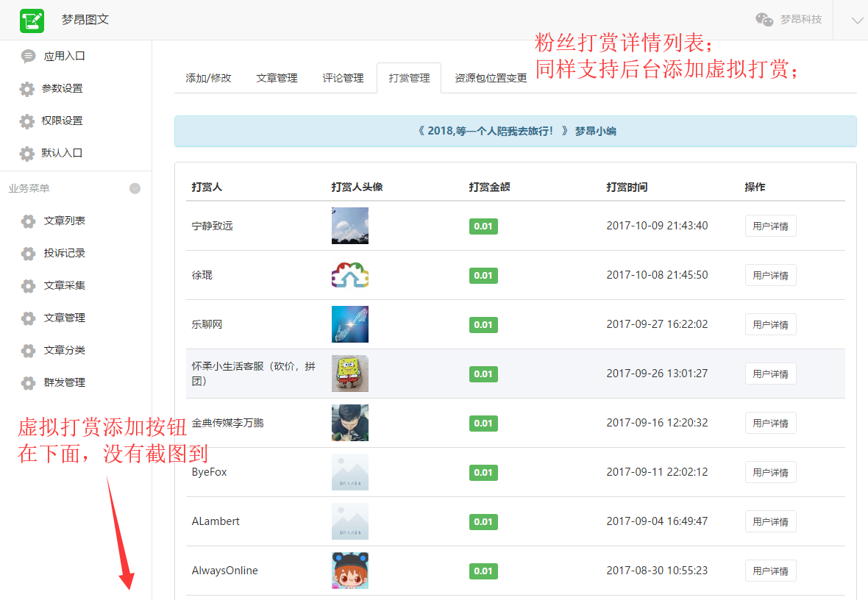Click the gear icon next to 文章列表

tap(28, 221)
